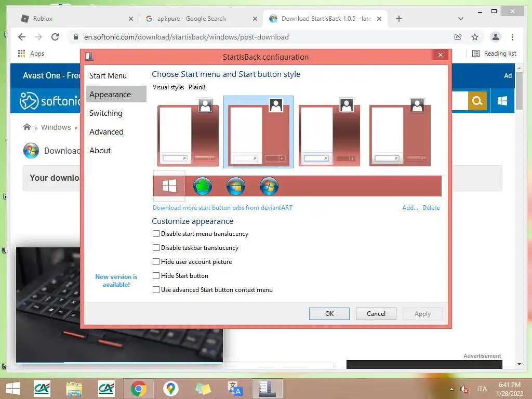The width and height of the screenshot is (532, 399).
Task: Select the Windows 7 style start orb
Action: coord(269,186)
